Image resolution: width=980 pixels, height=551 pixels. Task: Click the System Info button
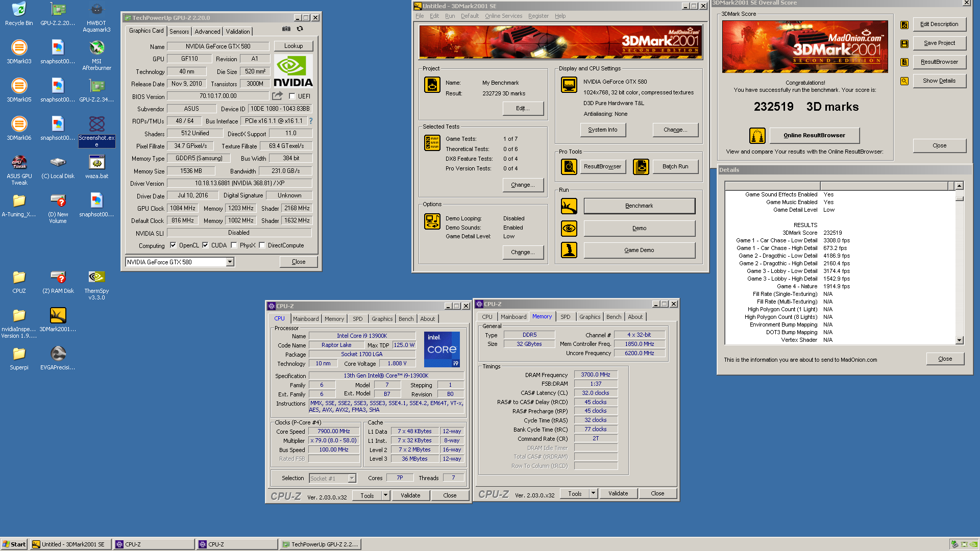(x=602, y=130)
